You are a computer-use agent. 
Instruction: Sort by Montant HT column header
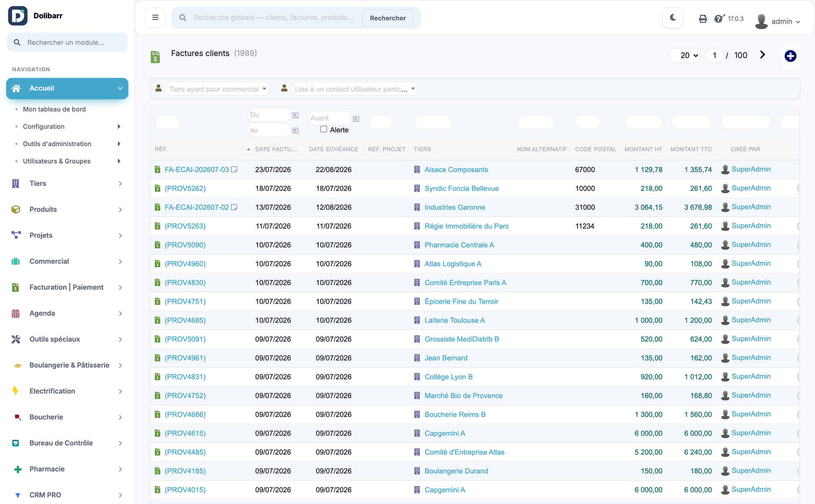click(x=643, y=149)
